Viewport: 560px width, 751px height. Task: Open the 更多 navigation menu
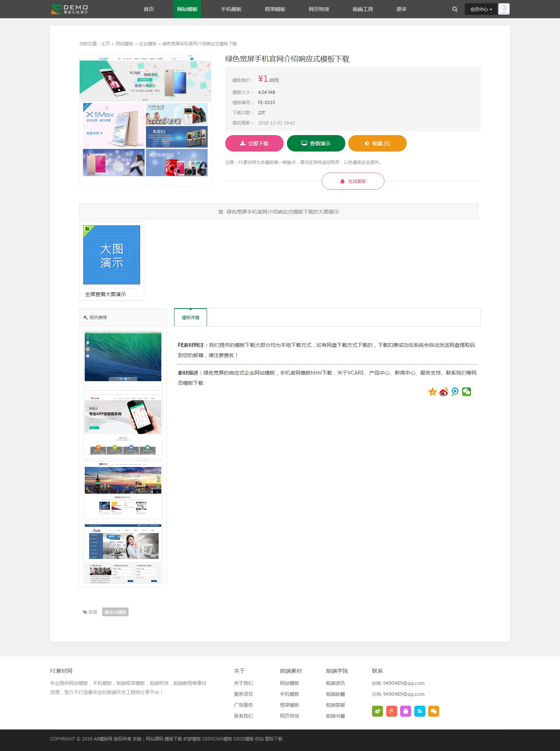(x=401, y=9)
